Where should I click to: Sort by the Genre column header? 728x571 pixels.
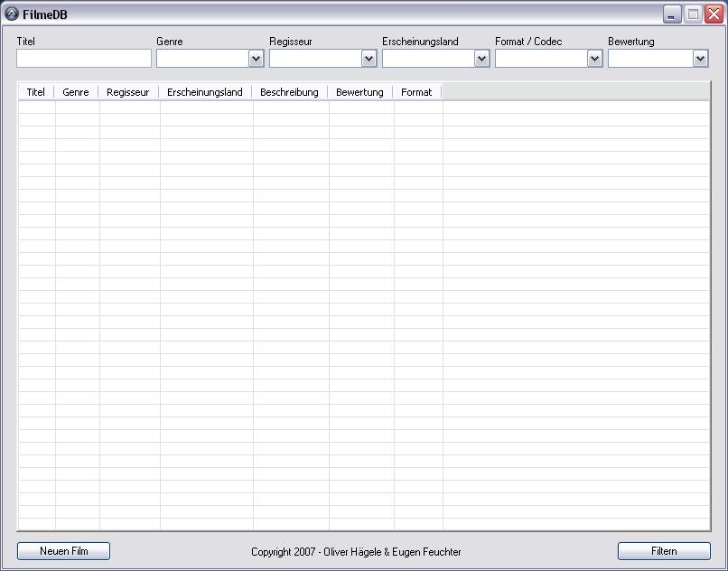click(76, 92)
